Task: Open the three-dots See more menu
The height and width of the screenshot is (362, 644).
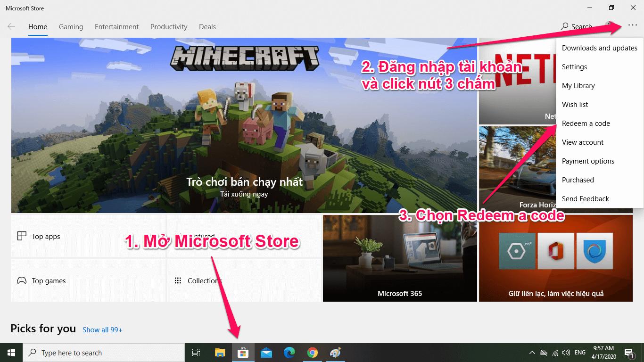Action: click(x=632, y=26)
